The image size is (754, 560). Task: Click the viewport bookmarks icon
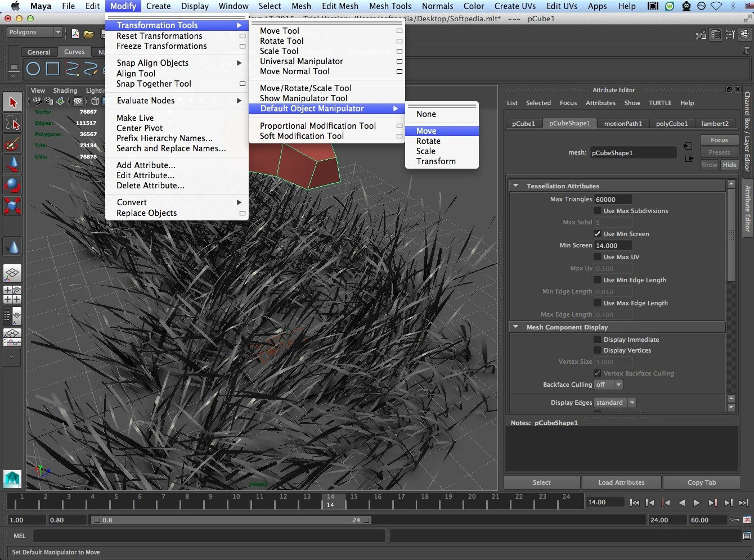click(x=60, y=101)
